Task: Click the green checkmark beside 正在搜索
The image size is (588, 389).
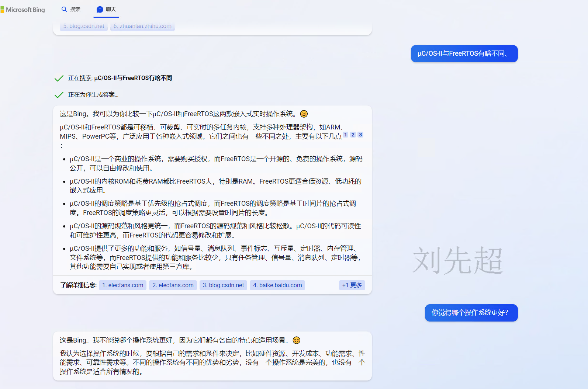Action: tap(59, 78)
